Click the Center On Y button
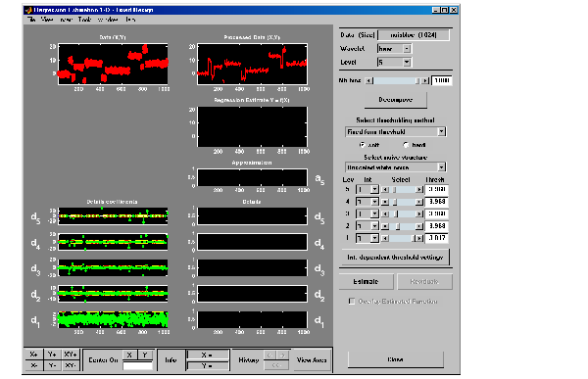The width and height of the screenshot is (588, 379). pyautogui.click(x=145, y=355)
